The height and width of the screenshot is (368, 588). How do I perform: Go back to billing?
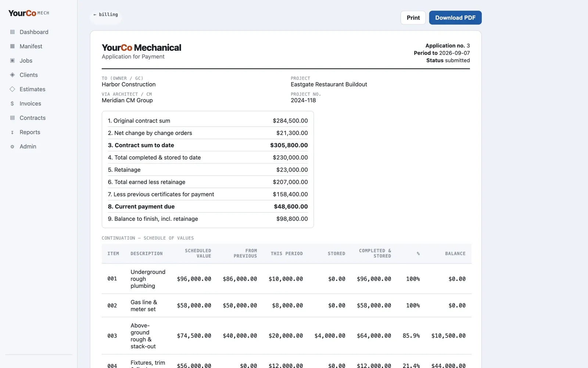click(106, 15)
